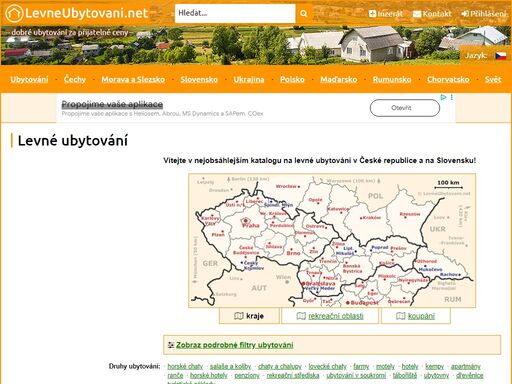512x384 pixels.
Task: Open the motely link
Action: (385, 366)
